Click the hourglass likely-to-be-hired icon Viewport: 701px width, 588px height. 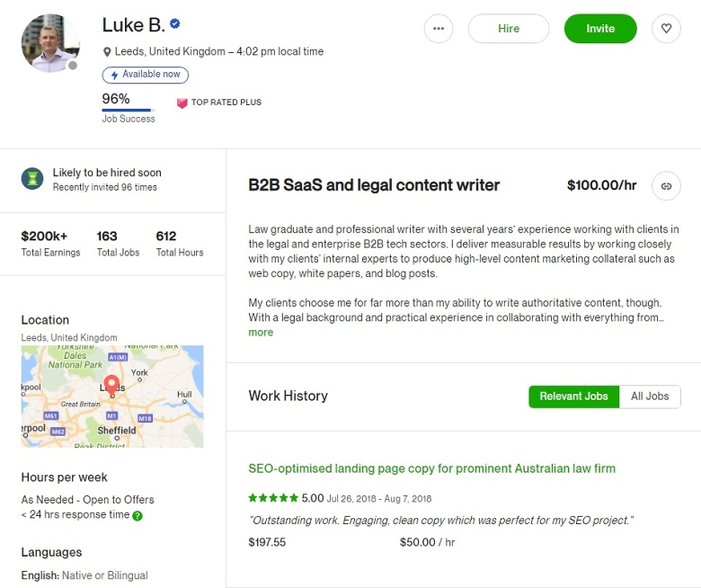tap(32, 179)
